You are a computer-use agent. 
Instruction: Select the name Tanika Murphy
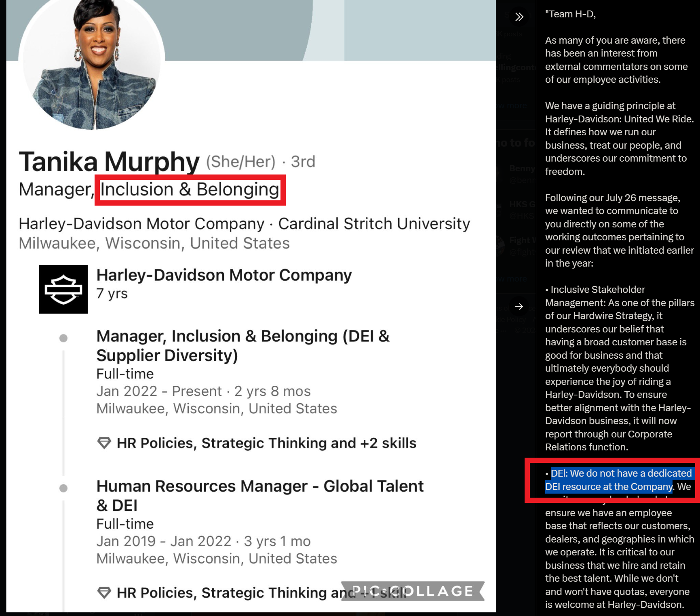pos(109,162)
